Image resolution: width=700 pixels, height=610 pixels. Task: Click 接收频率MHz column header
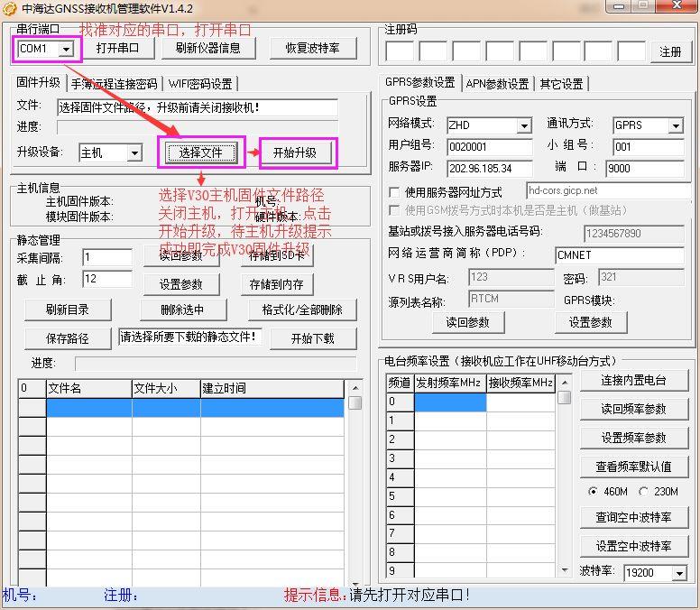(521, 383)
